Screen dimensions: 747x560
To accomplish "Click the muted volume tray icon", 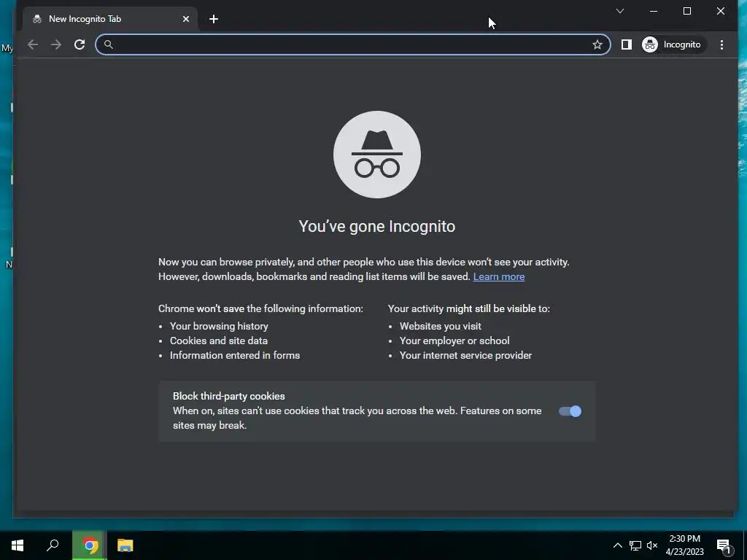I will [652, 545].
